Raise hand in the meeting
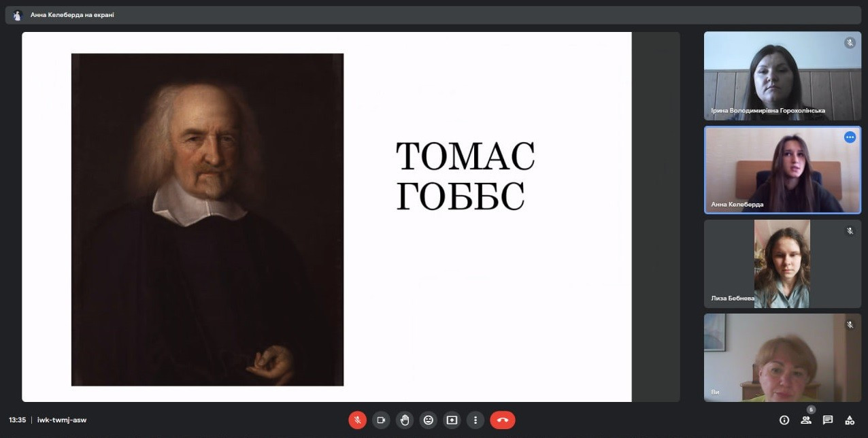Image resolution: width=868 pixels, height=438 pixels. coord(405,420)
